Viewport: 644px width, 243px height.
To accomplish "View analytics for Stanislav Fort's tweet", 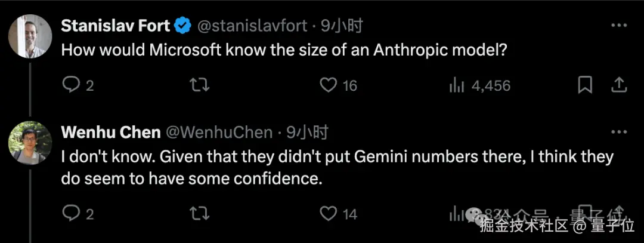I will (x=457, y=85).
